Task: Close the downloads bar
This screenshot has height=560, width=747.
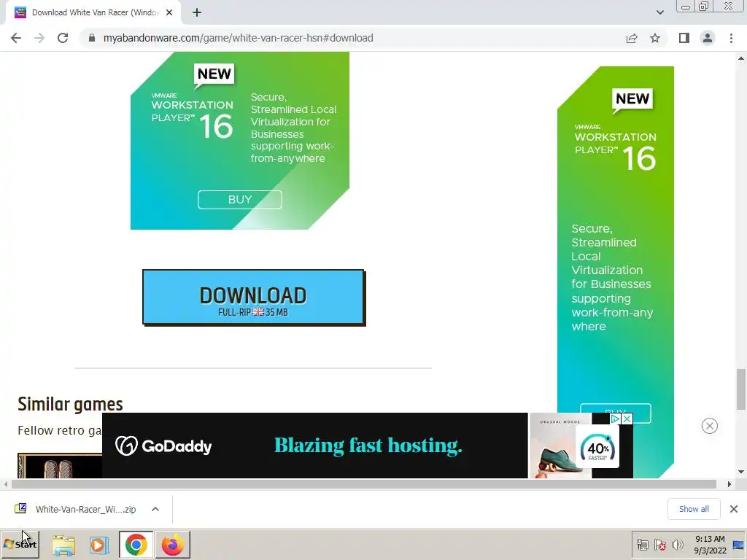Action: pyautogui.click(x=734, y=509)
